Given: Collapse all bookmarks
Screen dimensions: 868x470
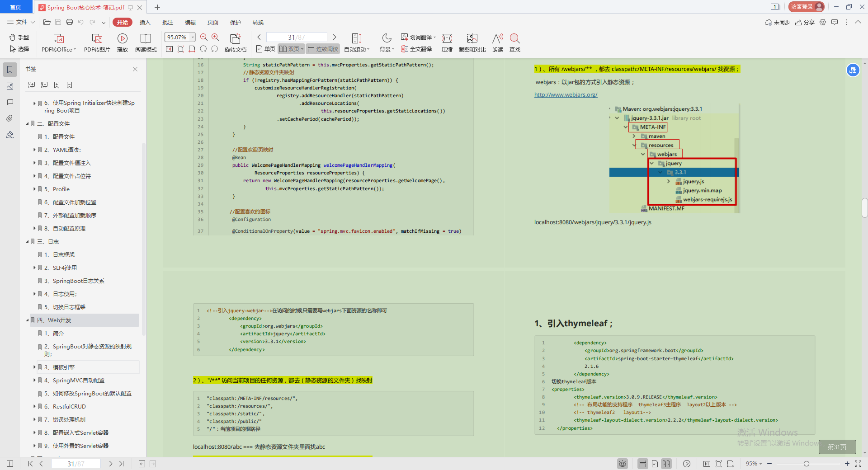Looking at the screenshot, I should [x=44, y=85].
